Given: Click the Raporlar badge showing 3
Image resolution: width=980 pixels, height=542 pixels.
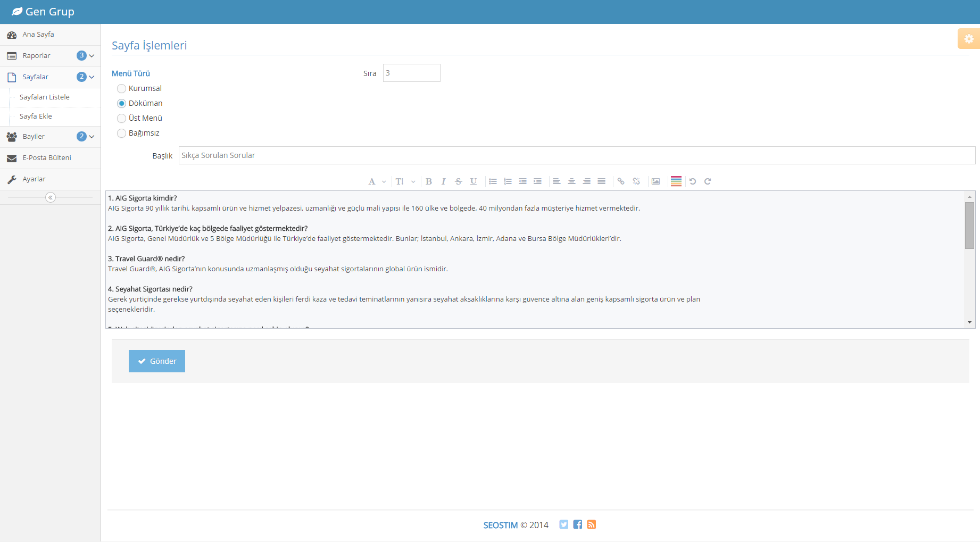Looking at the screenshot, I should click(81, 55).
